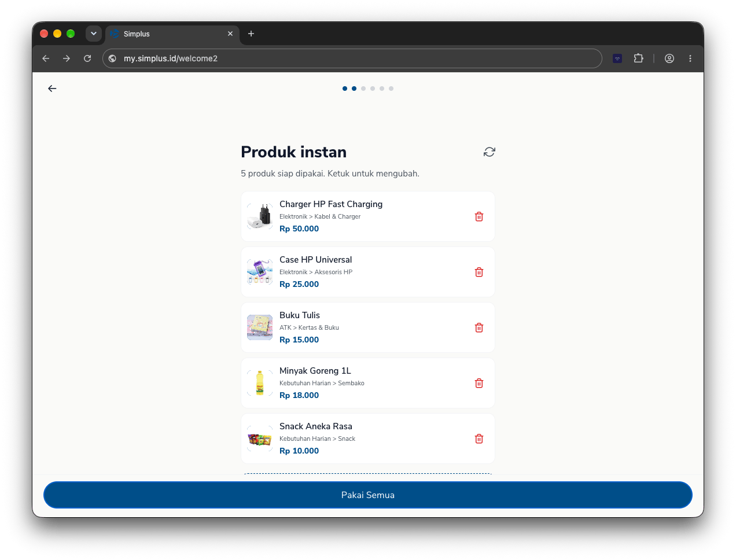Click the Pakai Semua button

368,495
